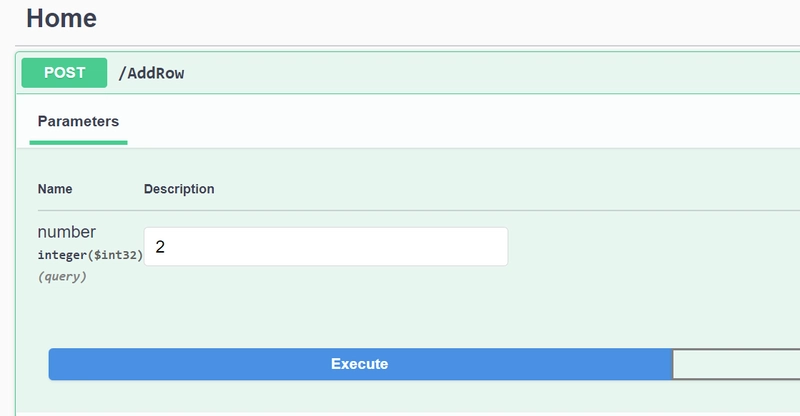800x416 pixels.
Task: Place cursor after the value 2
Action: point(166,247)
